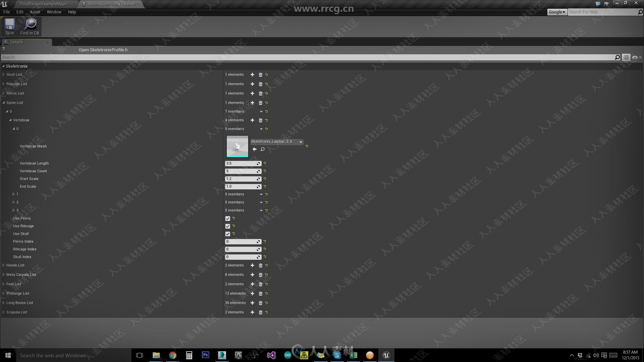The image size is (644, 362).
Task: Toggle Use Pelvis checkbox
Action: (x=228, y=219)
